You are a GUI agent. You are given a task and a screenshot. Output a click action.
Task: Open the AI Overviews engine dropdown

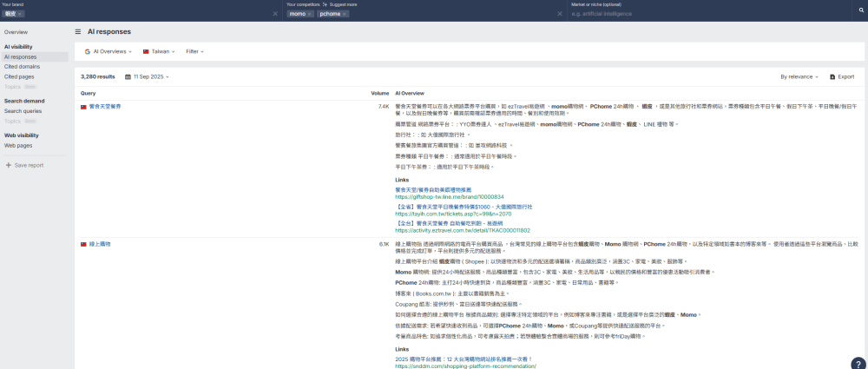click(x=108, y=51)
